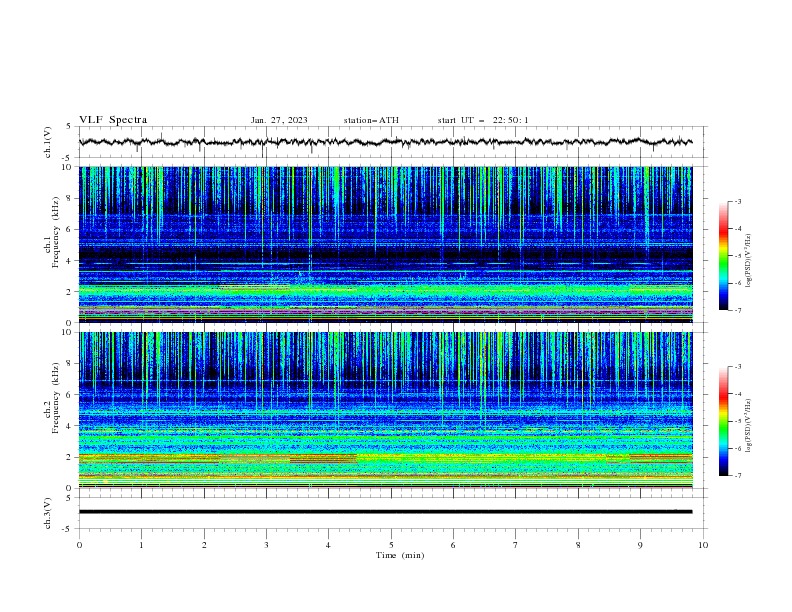The image size is (792, 612).
Task: Click the 'ch.1(V)' waveform axis label
Action: click(48, 142)
